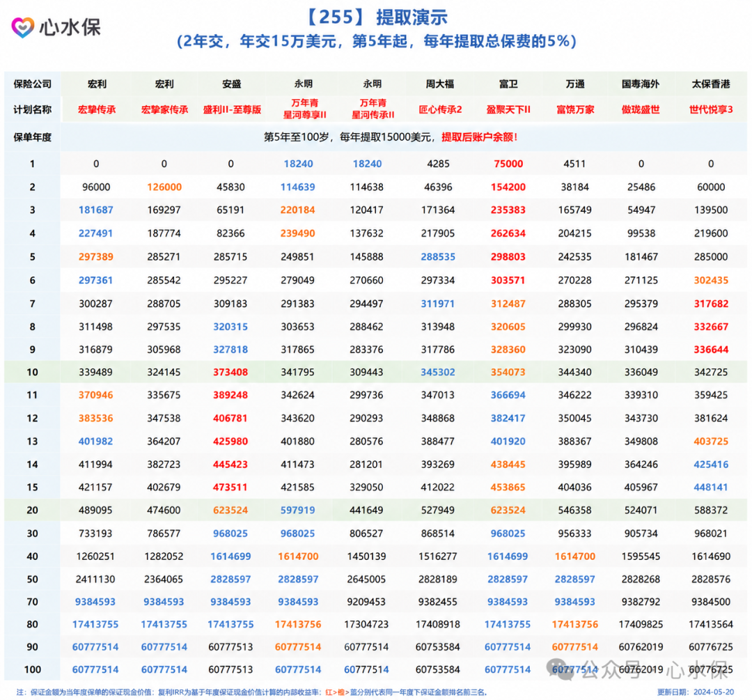Click the red value 406781
Viewport: 752px width, 700px height.
pos(230,419)
